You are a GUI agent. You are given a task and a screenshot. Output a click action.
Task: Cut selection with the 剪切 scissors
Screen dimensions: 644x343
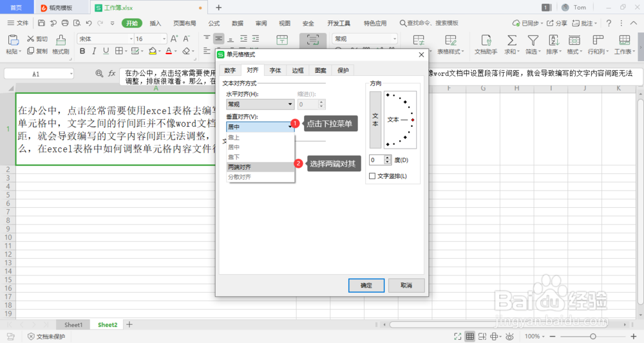pyautogui.click(x=37, y=39)
